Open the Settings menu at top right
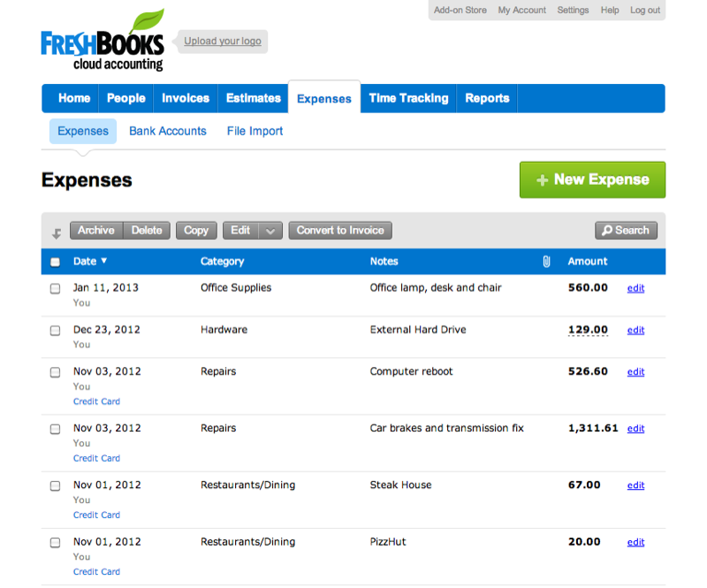 (x=573, y=10)
